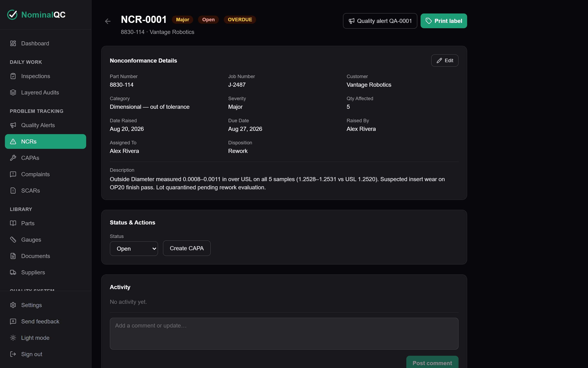Open the Documents library

[x=46, y=256]
